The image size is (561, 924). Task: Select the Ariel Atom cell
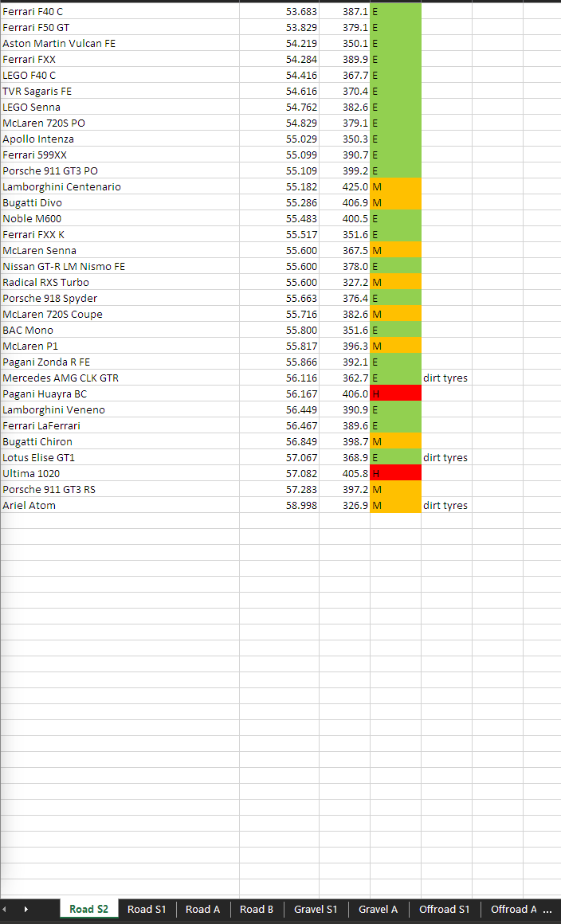tap(120, 504)
